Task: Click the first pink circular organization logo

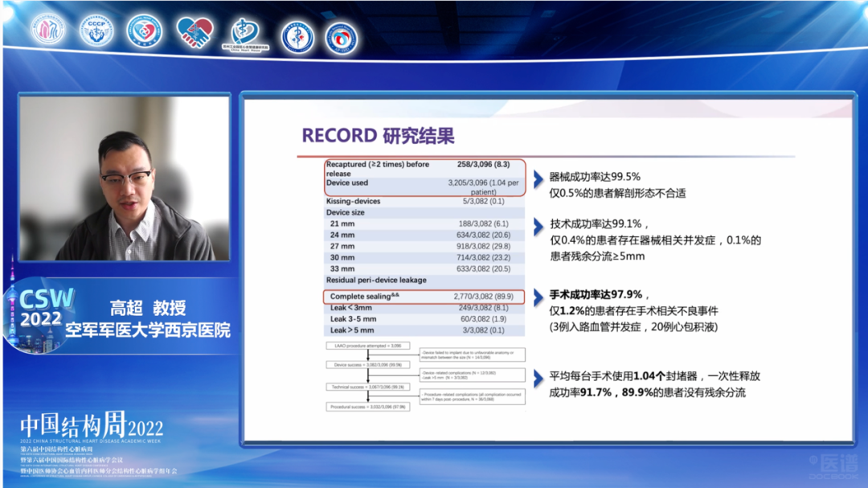Action: [47, 31]
